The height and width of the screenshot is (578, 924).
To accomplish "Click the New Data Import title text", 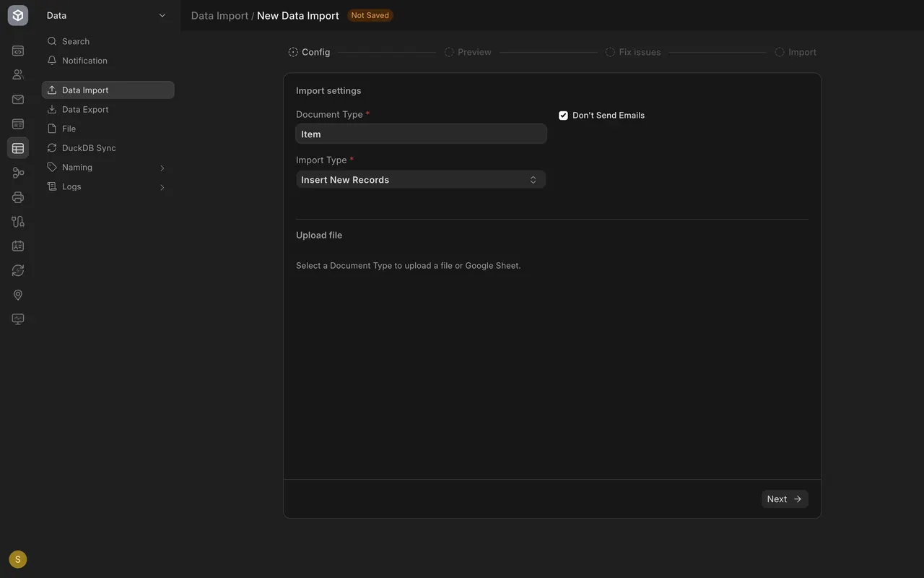I will click(x=298, y=15).
